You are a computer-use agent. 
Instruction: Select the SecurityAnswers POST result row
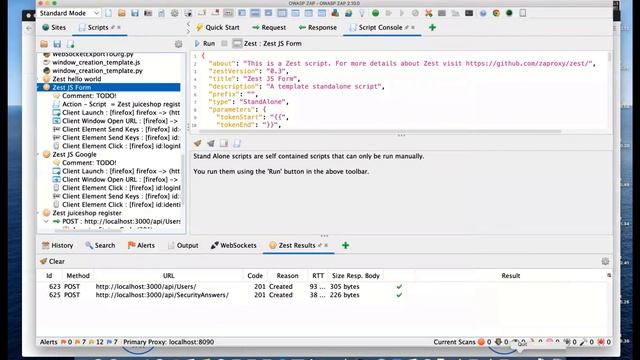point(322,295)
